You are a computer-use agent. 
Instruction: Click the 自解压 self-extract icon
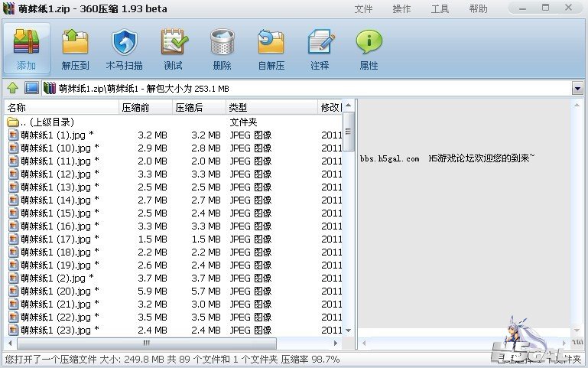point(271,49)
